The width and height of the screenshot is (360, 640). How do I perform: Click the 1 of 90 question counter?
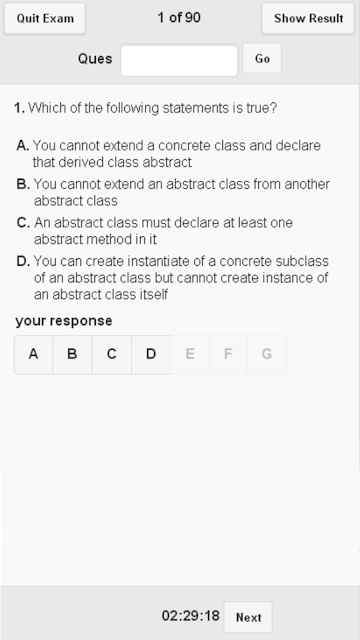pos(179,18)
